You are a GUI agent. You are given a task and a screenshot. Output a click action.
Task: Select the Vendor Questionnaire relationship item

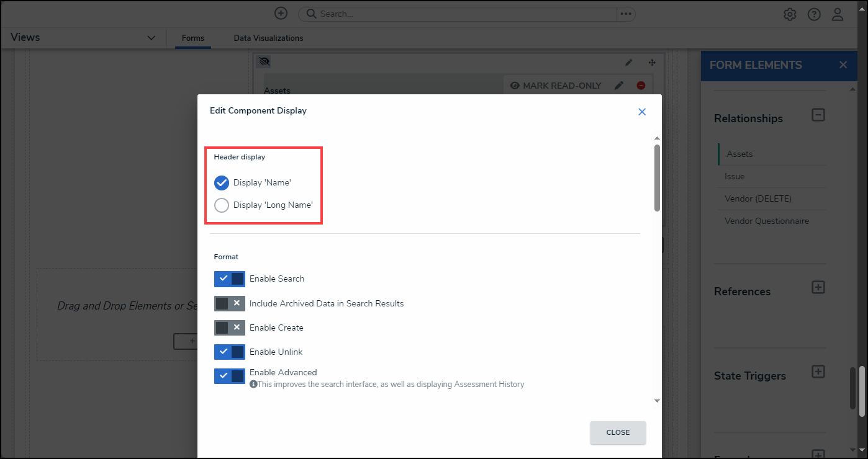(767, 221)
